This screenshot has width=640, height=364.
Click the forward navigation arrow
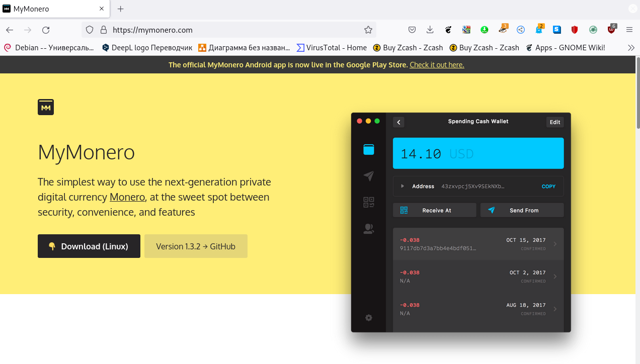point(28,30)
